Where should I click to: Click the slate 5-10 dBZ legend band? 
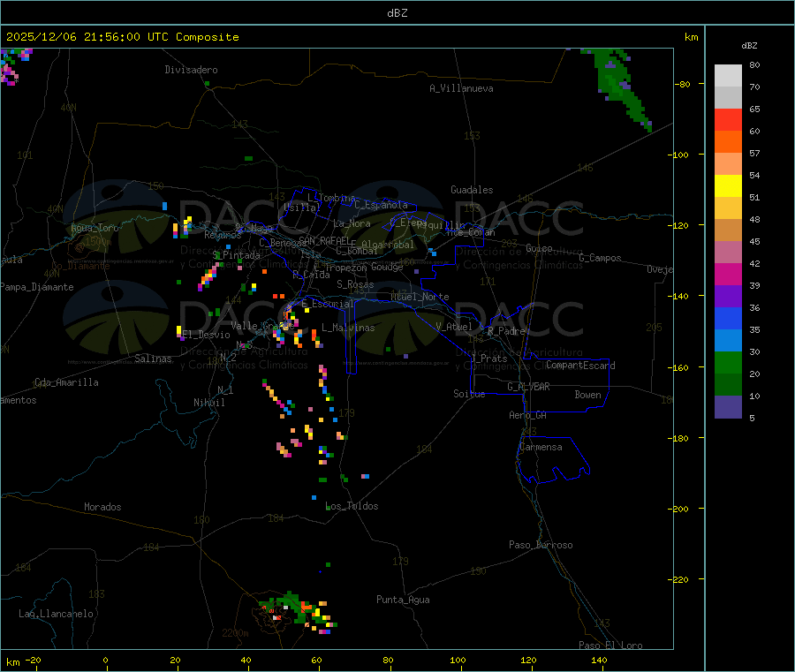point(728,407)
